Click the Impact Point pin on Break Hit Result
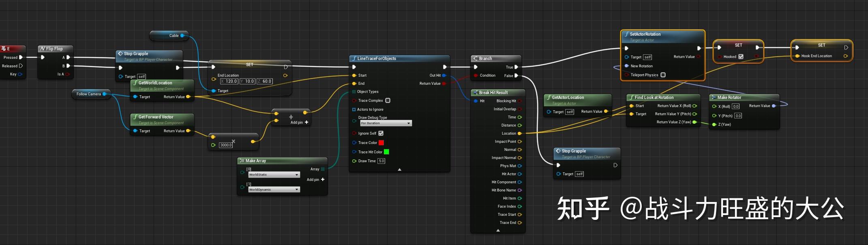This screenshot has width=868, height=245. pyautogui.click(x=520, y=142)
